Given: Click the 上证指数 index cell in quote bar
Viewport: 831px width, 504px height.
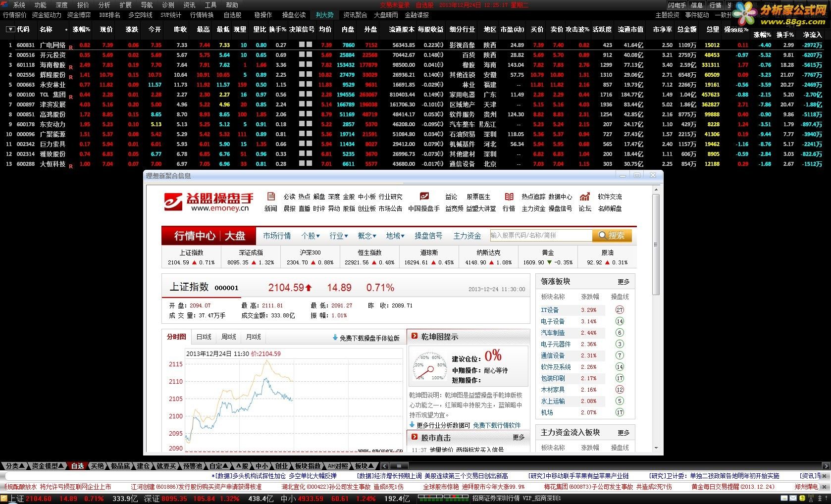Looking at the screenshot, I should pos(191,257).
